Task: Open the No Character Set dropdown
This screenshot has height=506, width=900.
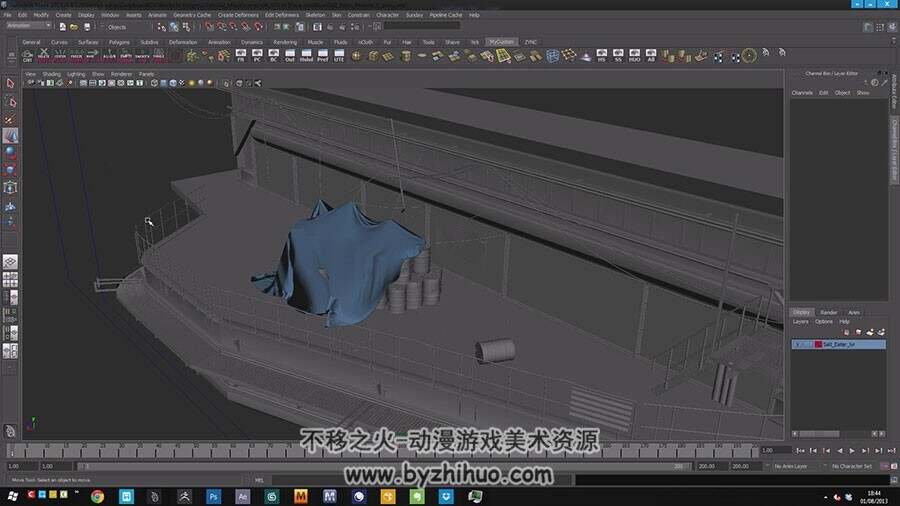Action: [x=852, y=466]
